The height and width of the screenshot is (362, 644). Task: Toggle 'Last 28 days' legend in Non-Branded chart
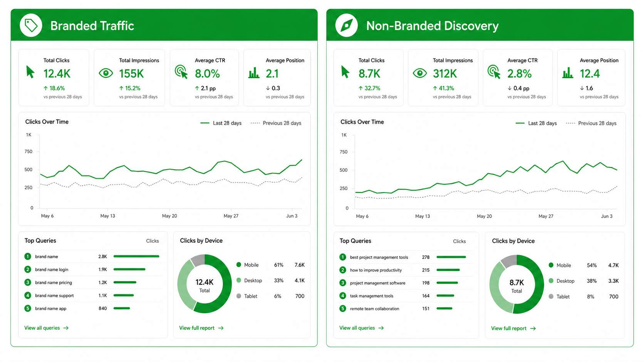[536, 123]
